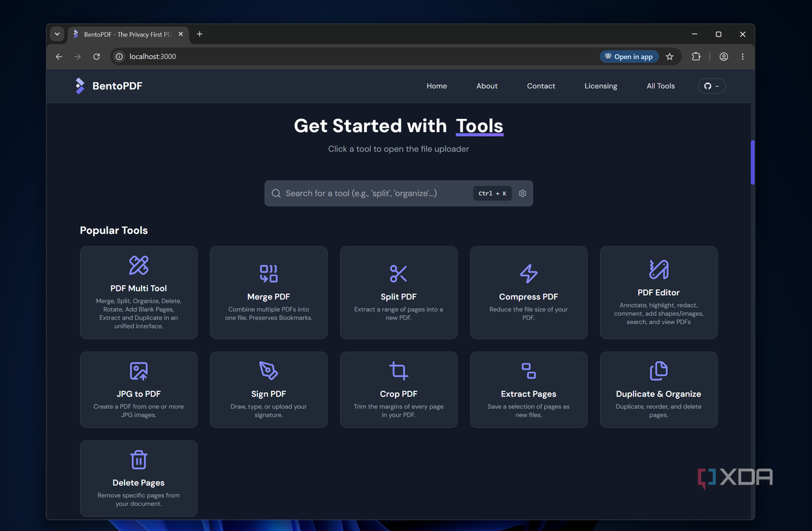Open the About nav item
The height and width of the screenshot is (531, 812).
487,86
